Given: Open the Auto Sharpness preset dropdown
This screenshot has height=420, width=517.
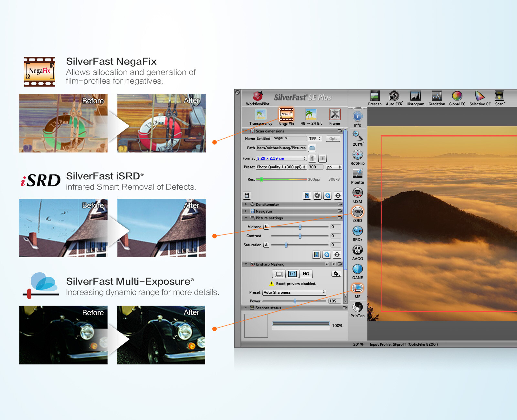Looking at the screenshot, I should pos(294,292).
